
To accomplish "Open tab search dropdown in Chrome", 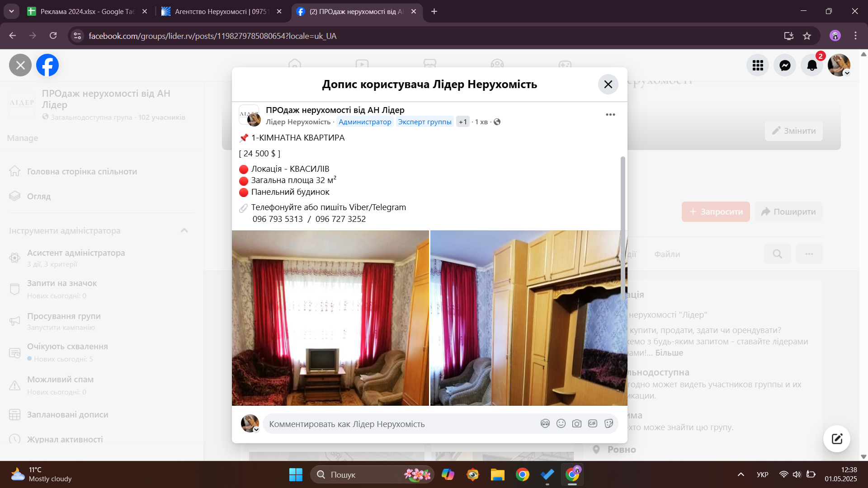I will click(11, 11).
